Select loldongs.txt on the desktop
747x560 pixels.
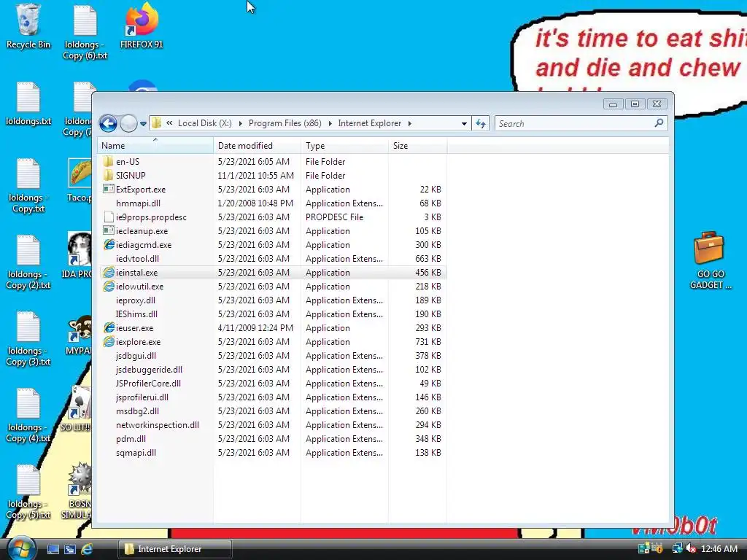(x=28, y=104)
